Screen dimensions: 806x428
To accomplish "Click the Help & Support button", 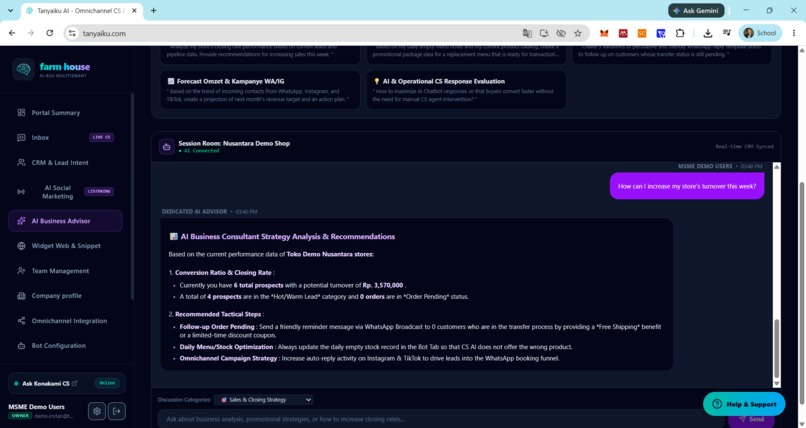I will (744, 404).
